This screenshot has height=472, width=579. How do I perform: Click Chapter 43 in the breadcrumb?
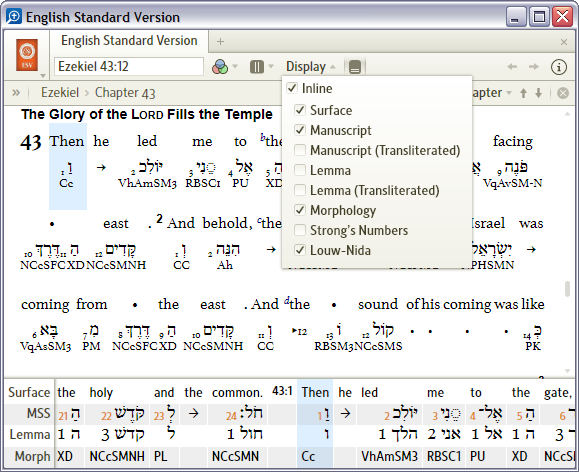point(125,93)
